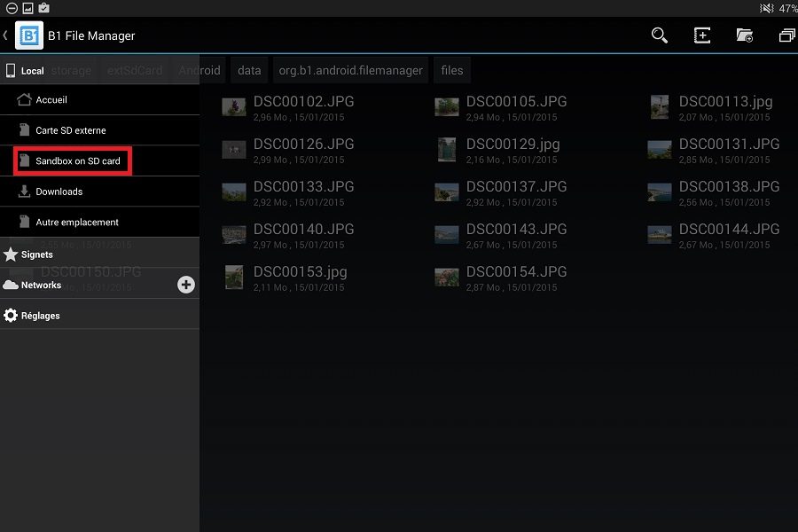Image resolution: width=798 pixels, height=532 pixels.
Task: Tap the create new file icon
Action: (702, 35)
